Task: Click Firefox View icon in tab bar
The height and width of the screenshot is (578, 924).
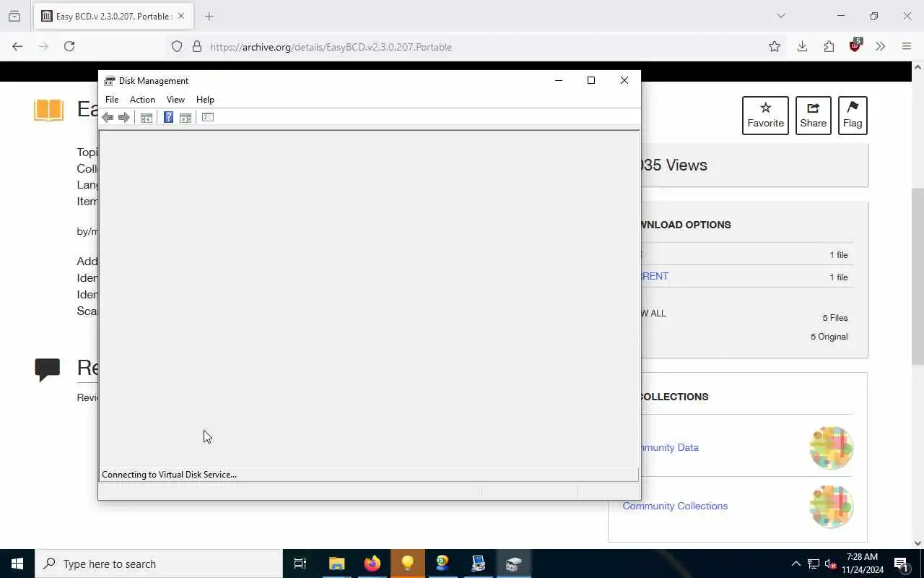Action: pyautogui.click(x=14, y=16)
